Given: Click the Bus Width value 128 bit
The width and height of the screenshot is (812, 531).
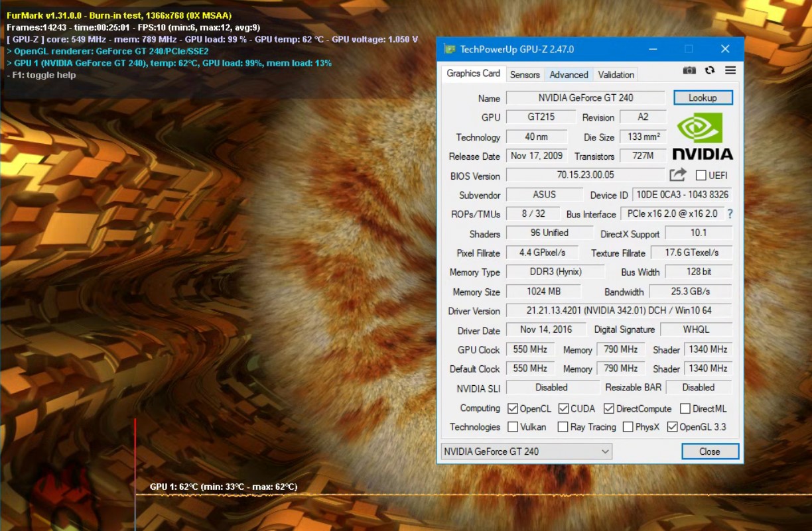Looking at the screenshot, I should (x=699, y=272).
